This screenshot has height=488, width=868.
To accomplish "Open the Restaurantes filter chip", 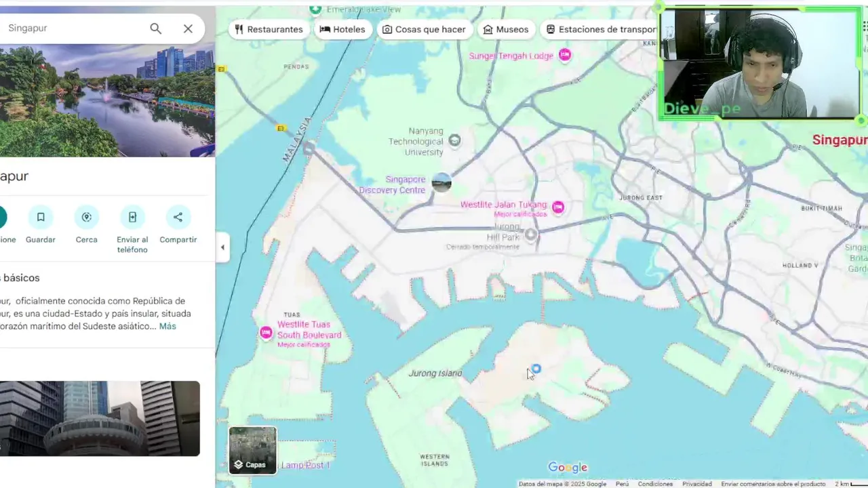I will (268, 29).
